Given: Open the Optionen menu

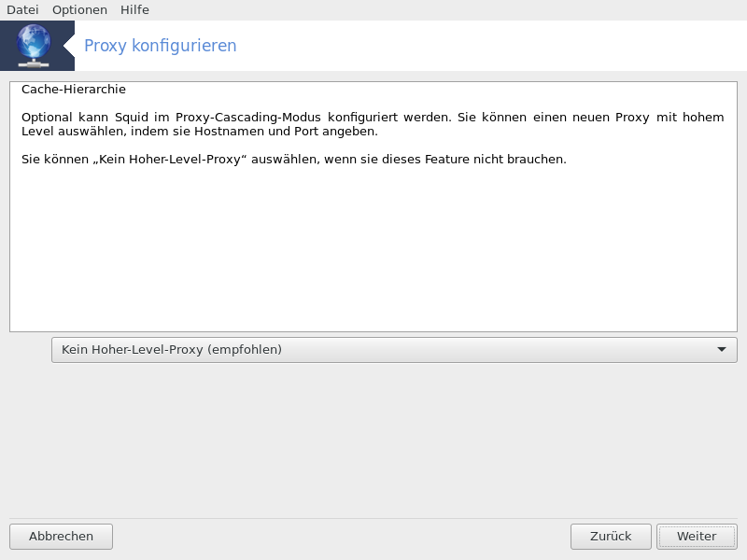Looking at the screenshot, I should 79,9.
